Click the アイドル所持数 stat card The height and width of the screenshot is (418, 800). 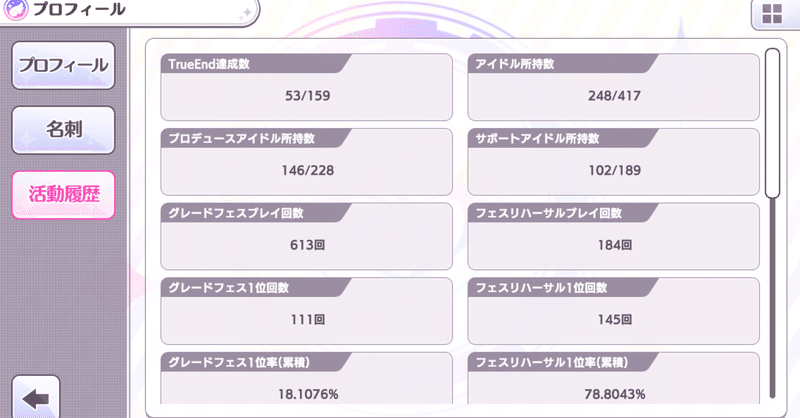click(614, 84)
